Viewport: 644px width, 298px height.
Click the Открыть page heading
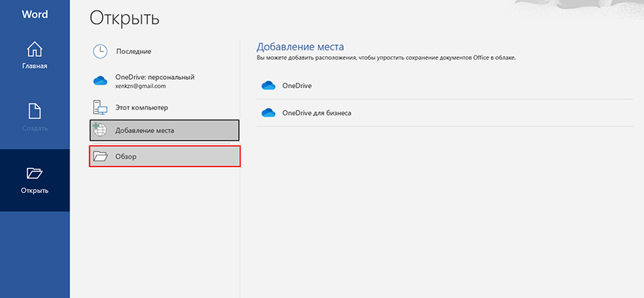coord(124,18)
